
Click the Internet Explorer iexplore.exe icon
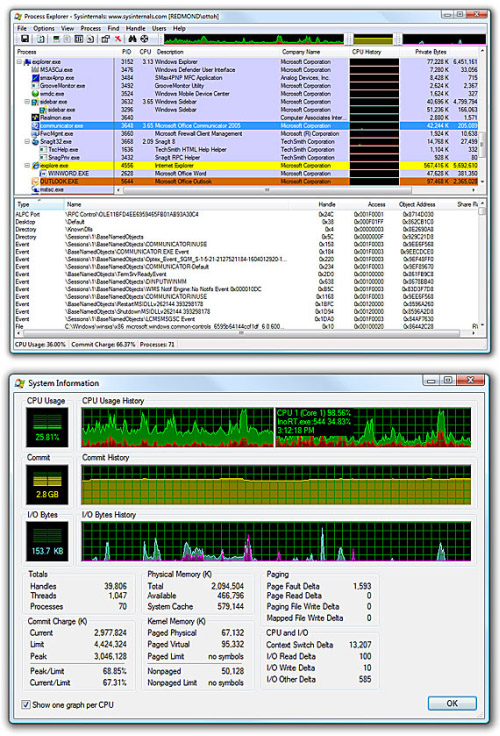click(x=35, y=166)
